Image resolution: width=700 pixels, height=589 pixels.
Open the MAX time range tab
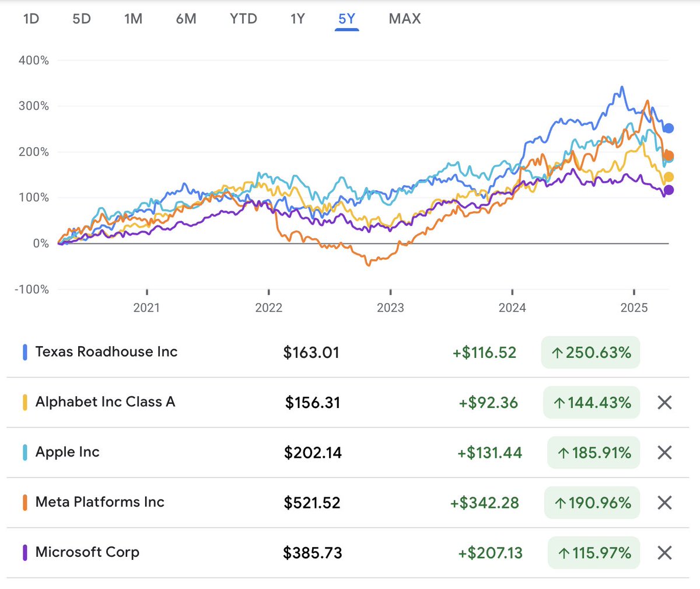pos(405,19)
